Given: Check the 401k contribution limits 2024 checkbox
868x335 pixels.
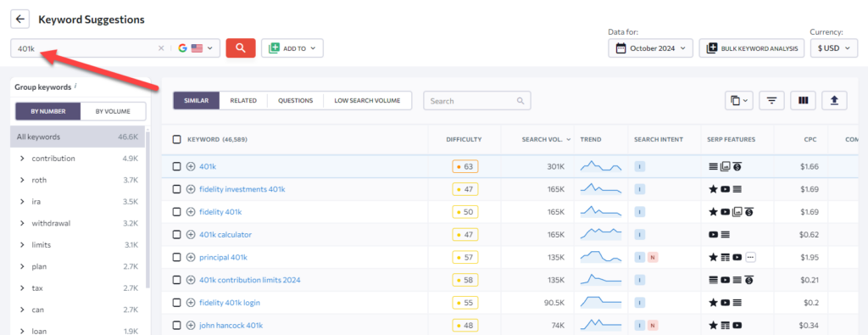Looking at the screenshot, I should 176,280.
